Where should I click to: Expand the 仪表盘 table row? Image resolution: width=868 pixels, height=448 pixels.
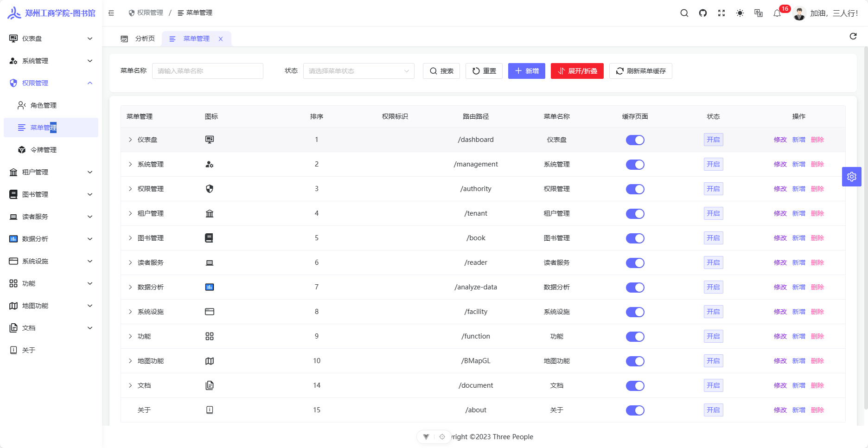[130, 140]
